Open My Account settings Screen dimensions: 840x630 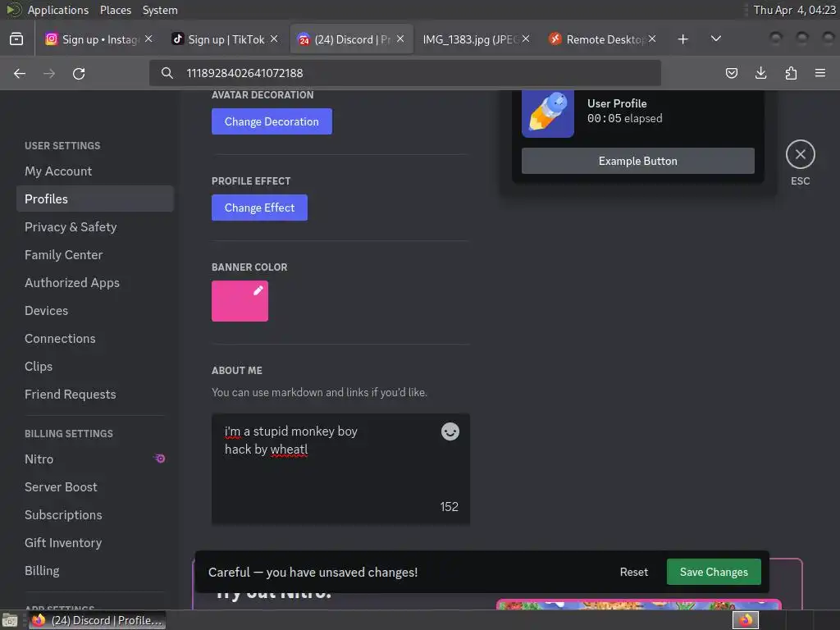[x=95, y=171]
